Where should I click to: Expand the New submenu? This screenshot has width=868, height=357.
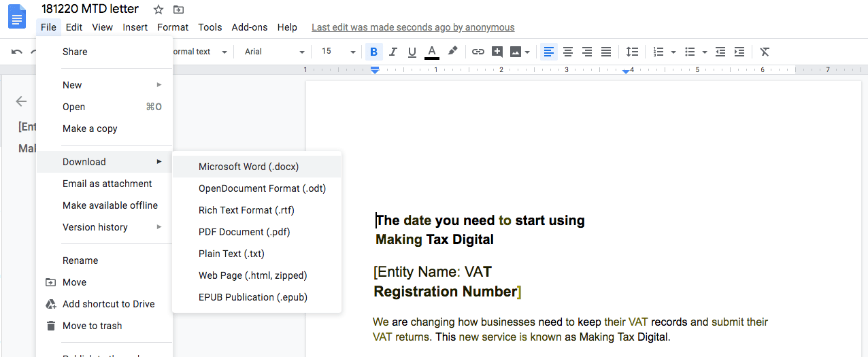pos(105,85)
